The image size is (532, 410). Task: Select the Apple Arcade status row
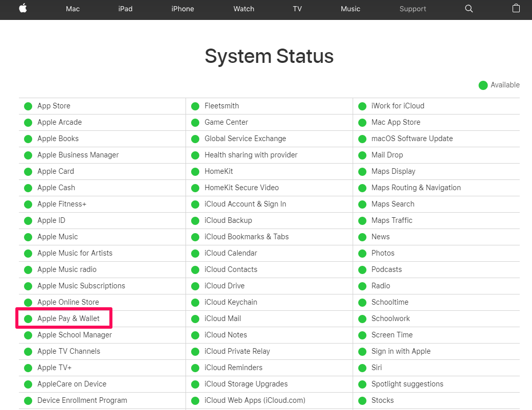click(x=102, y=123)
